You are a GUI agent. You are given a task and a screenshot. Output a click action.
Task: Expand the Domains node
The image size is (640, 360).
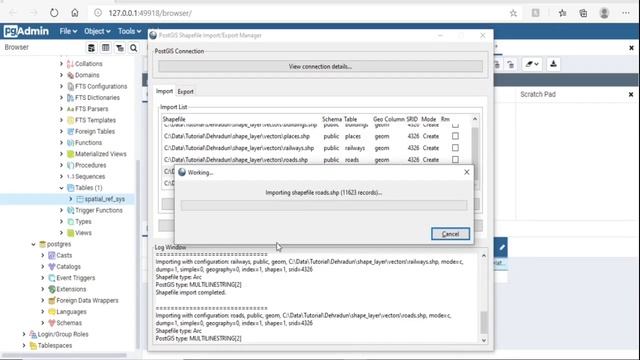click(x=62, y=75)
